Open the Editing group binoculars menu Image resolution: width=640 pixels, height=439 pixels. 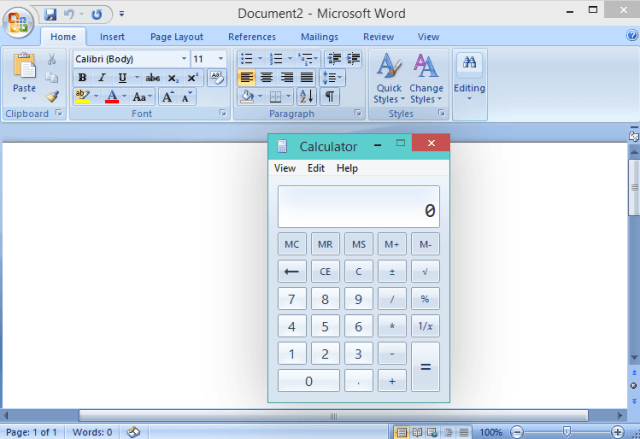(x=469, y=78)
